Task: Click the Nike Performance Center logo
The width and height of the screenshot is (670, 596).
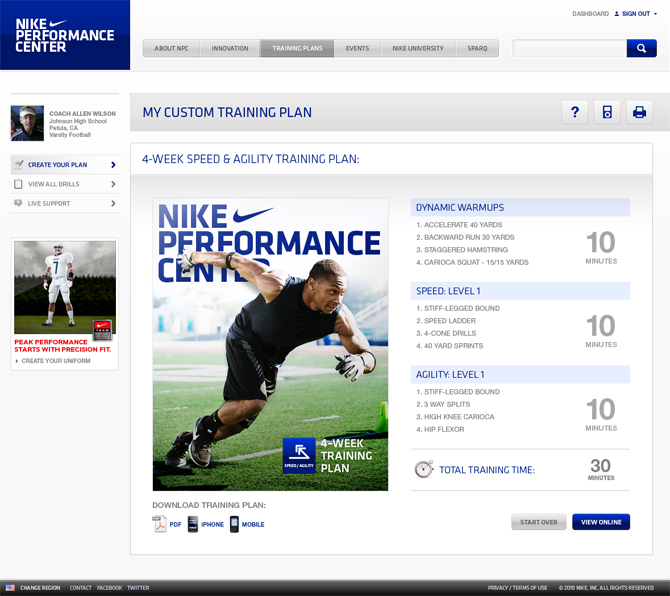Action: pos(65,35)
